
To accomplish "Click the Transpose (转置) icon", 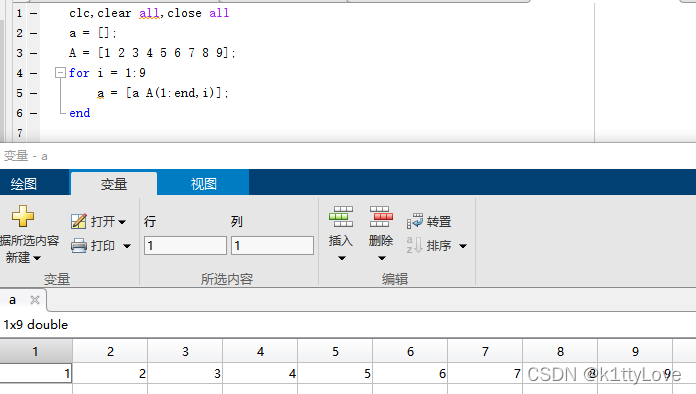I will (x=415, y=221).
